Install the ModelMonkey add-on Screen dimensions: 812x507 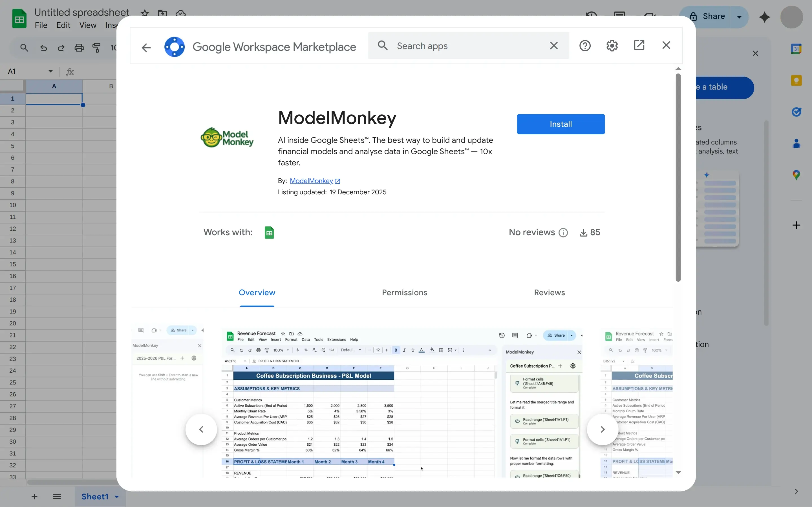pos(560,124)
